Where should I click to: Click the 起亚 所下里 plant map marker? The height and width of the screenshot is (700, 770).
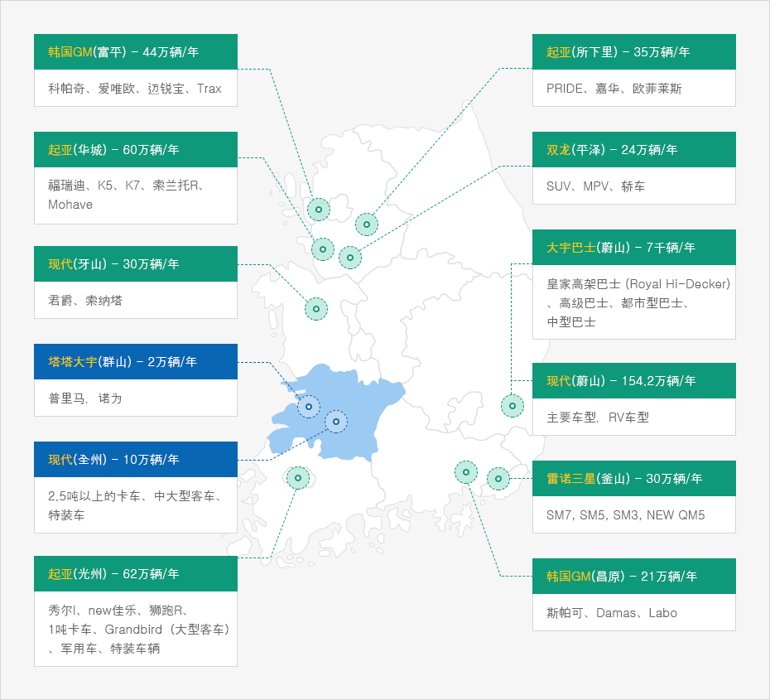[367, 224]
